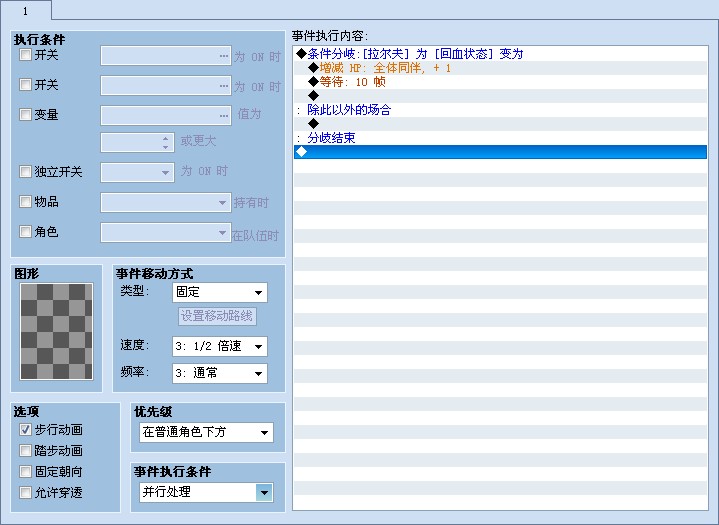
Task: Select the event graphic checkerboard preview
Action: (x=56, y=332)
